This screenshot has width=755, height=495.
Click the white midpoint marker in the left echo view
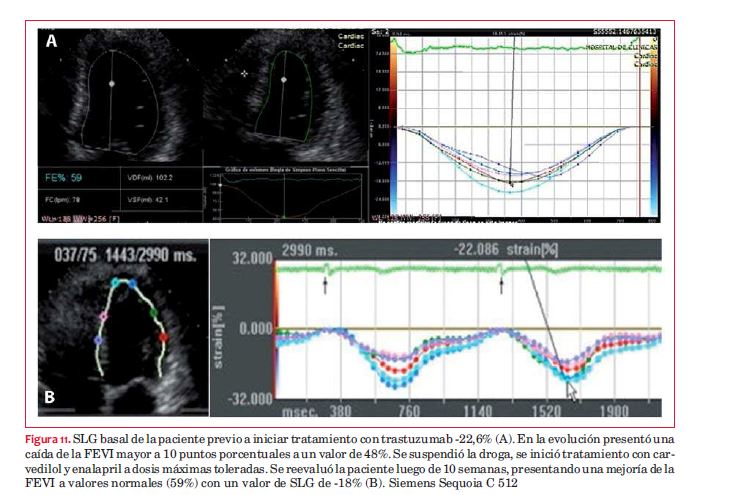click(x=111, y=82)
